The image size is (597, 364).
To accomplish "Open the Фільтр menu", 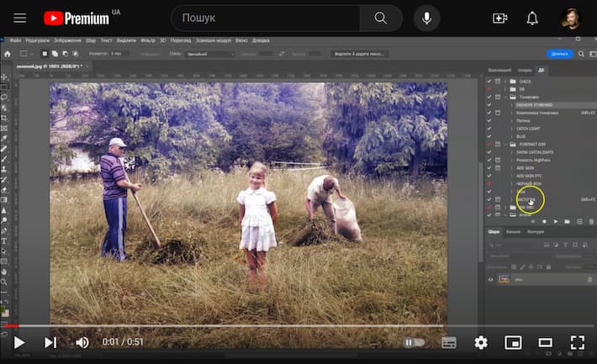I will [x=148, y=40].
